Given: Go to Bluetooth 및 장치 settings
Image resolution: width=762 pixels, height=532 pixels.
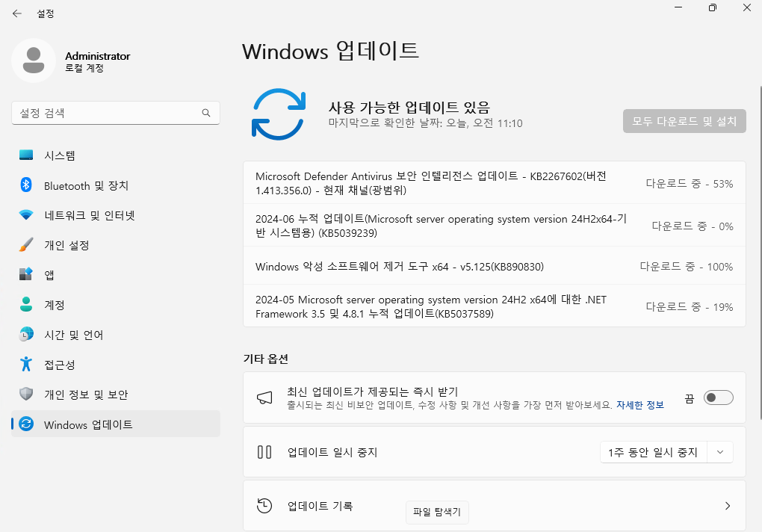Looking at the screenshot, I should (x=116, y=185).
